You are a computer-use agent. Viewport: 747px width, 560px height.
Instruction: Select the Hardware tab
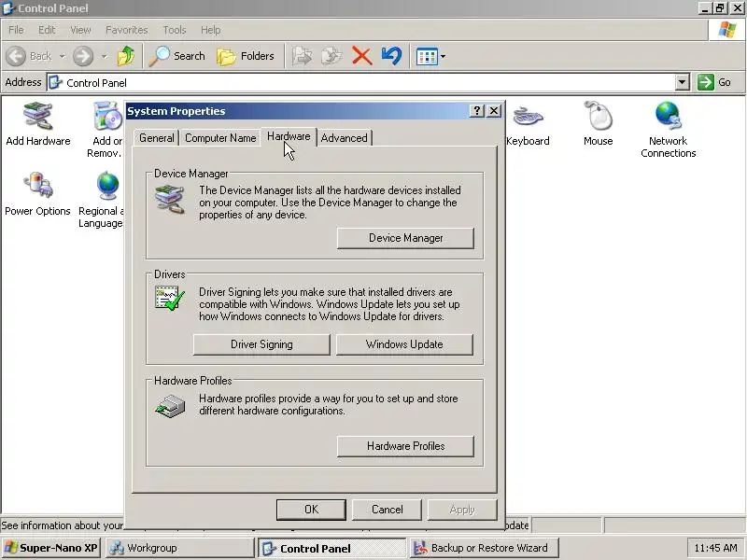[289, 136]
